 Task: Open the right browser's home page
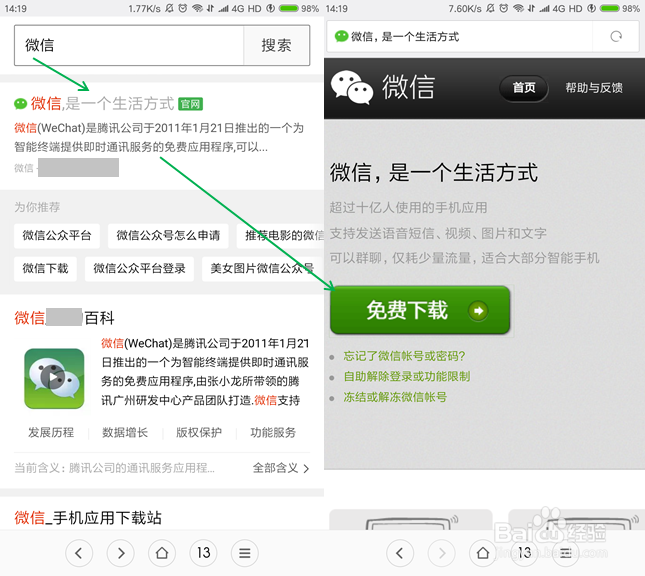pyautogui.click(x=483, y=553)
